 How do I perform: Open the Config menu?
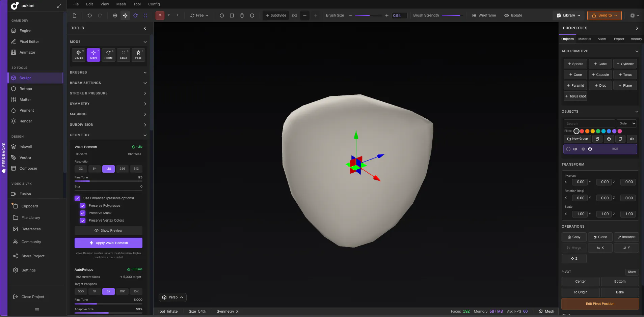[x=154, y=4]
